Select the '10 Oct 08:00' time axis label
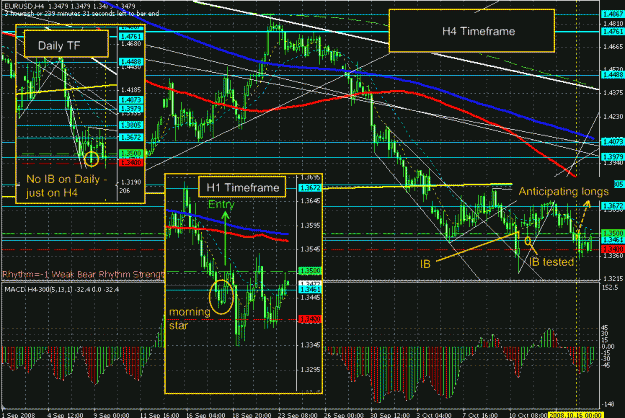This screenshot has width=625, height=418. point(529,415)
